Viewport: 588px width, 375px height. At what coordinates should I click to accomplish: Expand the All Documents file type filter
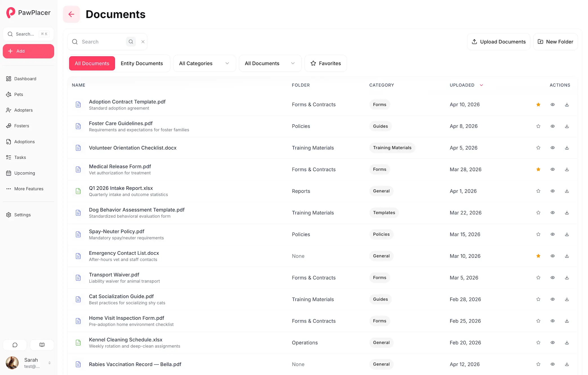(x=270, y=63)
